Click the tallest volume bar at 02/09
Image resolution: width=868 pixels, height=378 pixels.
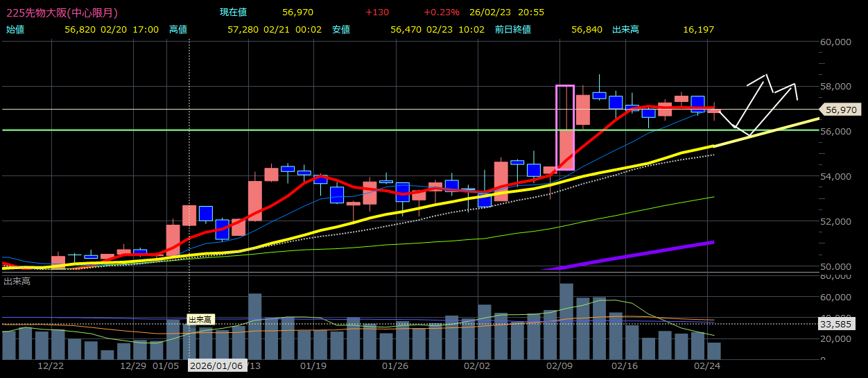(x=566, y=321)
